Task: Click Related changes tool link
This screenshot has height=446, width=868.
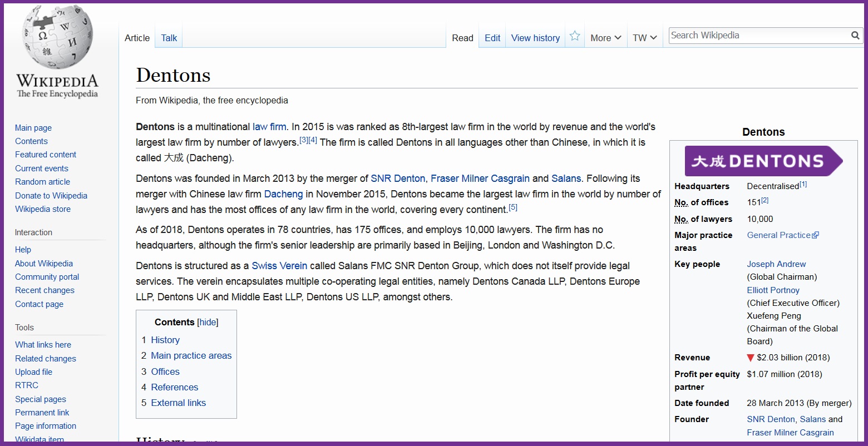Action: pyautogui.click(x=46, y=359)
